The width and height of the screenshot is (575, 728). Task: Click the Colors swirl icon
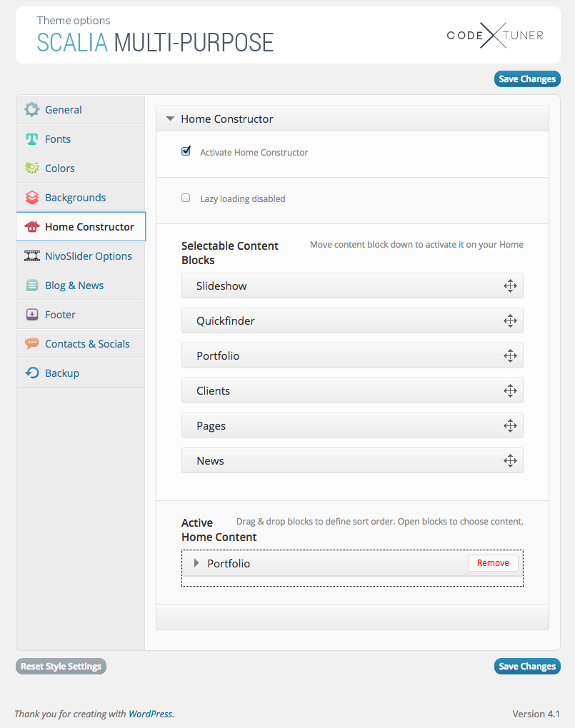[x=31, y=168]
